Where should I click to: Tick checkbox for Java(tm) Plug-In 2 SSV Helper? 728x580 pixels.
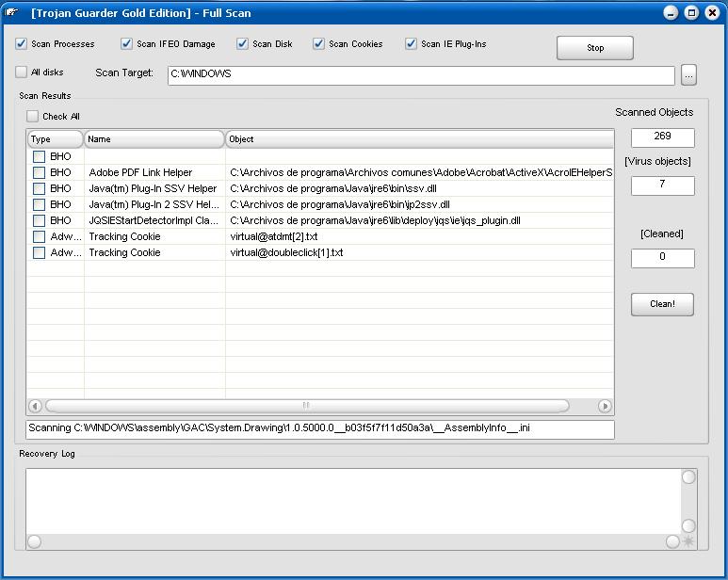click(39, 204)
